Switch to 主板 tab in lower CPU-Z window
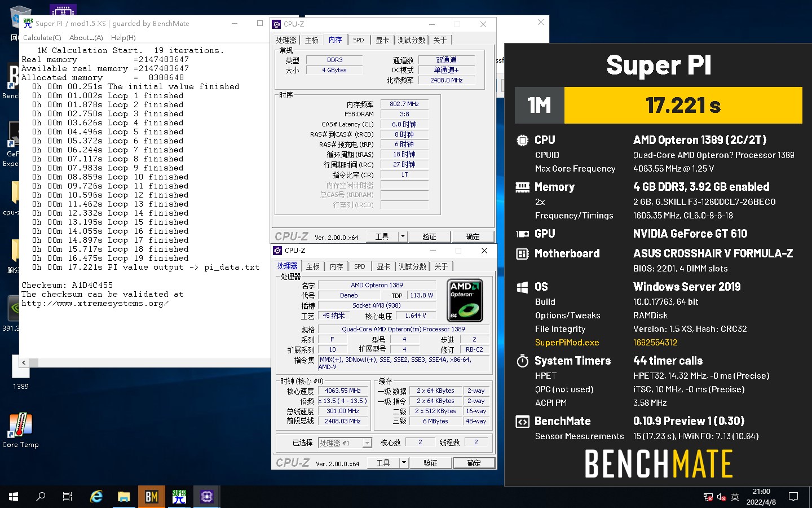This screenshot has width=812, height=508. click(x=312, y=266)
